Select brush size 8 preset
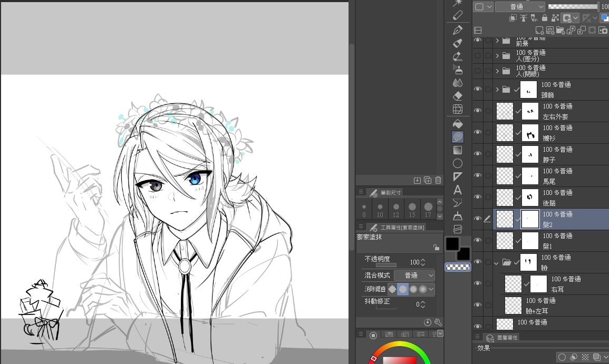 pyautogui.click(x=364, y=210)
